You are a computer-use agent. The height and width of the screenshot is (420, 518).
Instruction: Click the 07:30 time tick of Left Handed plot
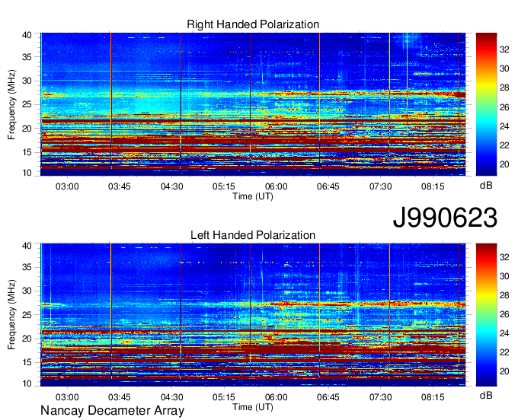381,397
